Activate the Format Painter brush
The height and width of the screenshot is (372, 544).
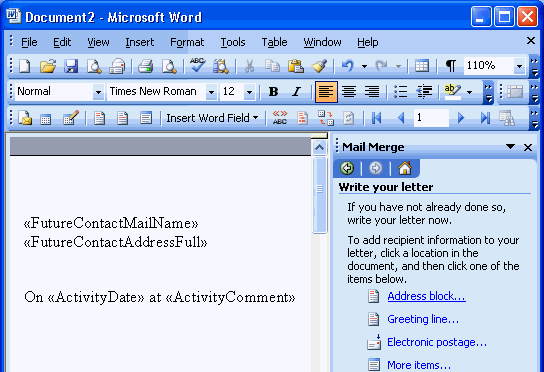[319, 66]
